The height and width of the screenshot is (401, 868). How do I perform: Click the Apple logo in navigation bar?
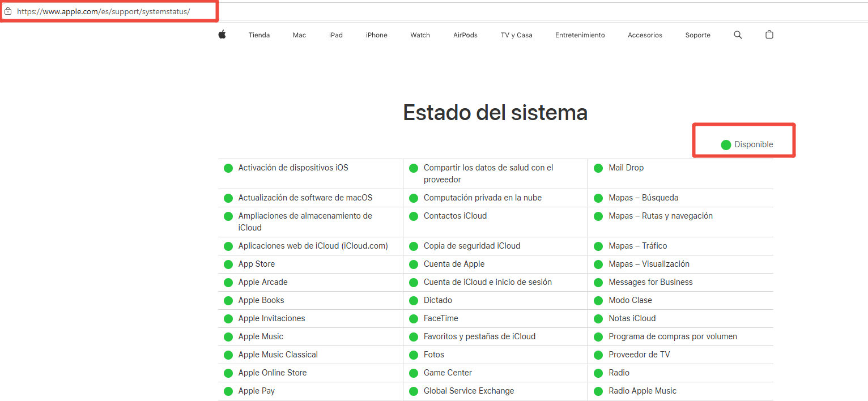coord(222,35)
